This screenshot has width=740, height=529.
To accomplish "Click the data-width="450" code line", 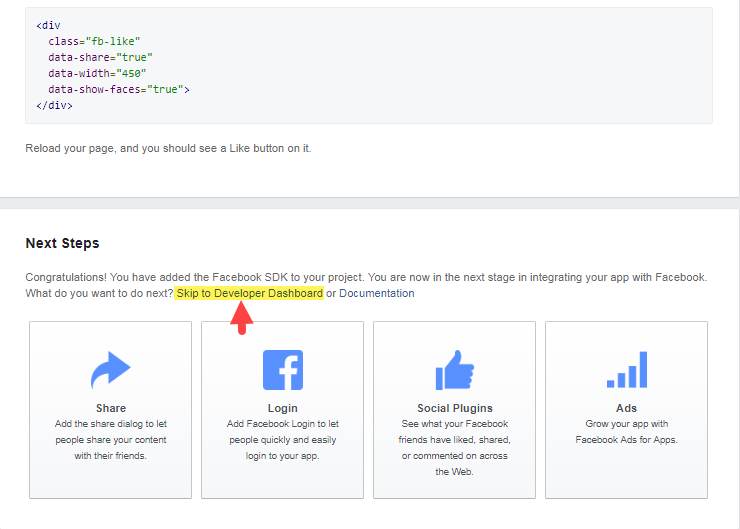I will point(97,74).
